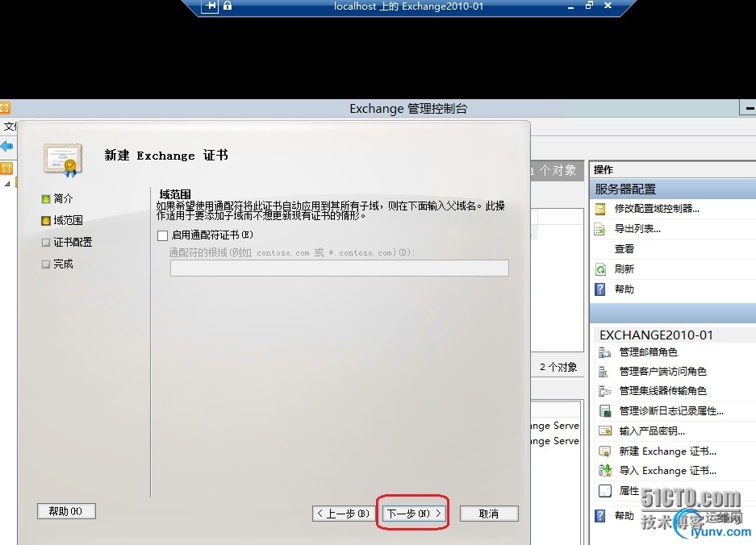
Task: Open 管理诊断日志记录属性... action
Action: point(671,411)
